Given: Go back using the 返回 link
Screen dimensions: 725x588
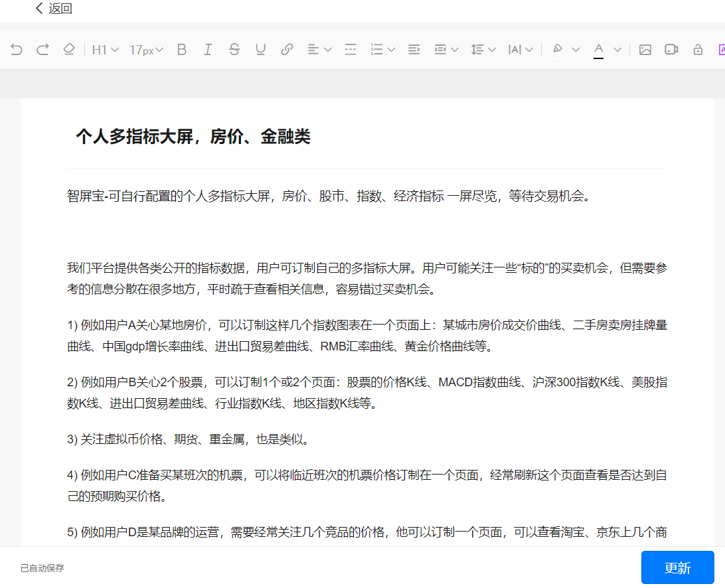Looking at the screenshot, I should click(x=54, y=9).
